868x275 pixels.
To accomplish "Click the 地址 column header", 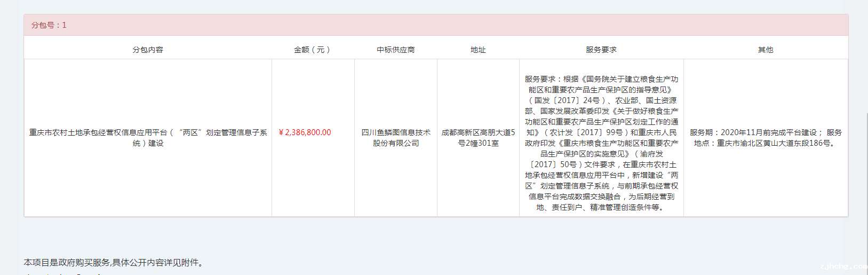I will tap(478, 50).
